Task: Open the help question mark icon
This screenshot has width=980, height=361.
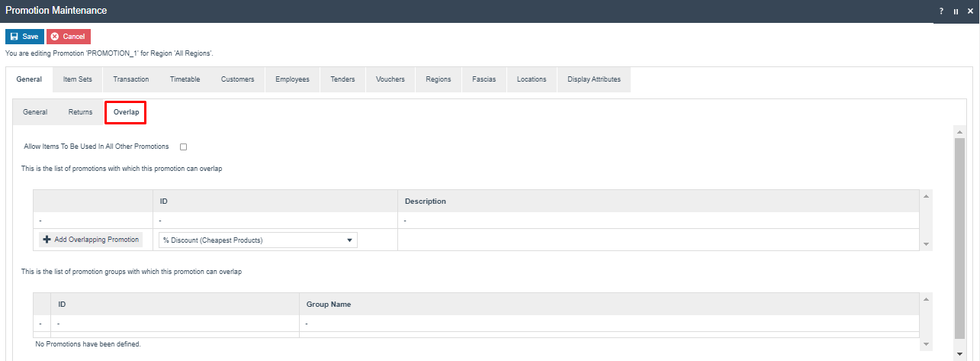Action: [x=942, y=11]
